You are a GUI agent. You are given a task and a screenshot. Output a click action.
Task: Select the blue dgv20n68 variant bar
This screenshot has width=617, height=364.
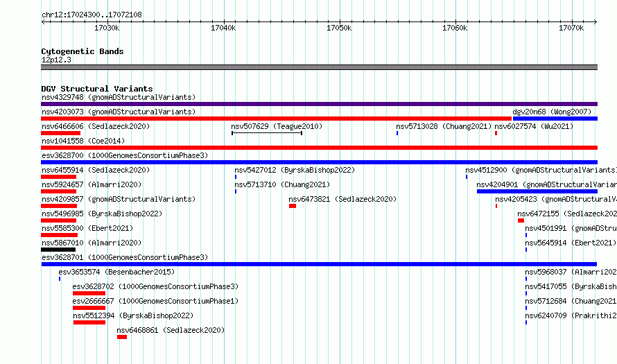(x=555, y=119)
